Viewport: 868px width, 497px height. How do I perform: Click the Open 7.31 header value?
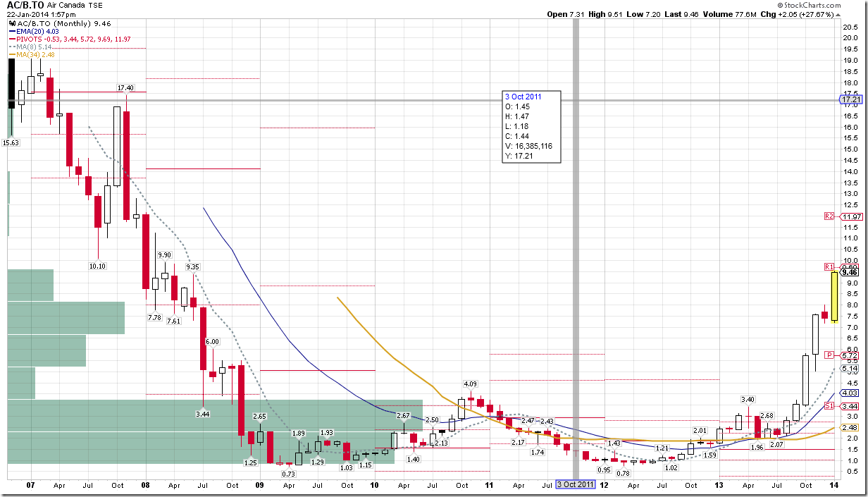[x=564, y=13]
